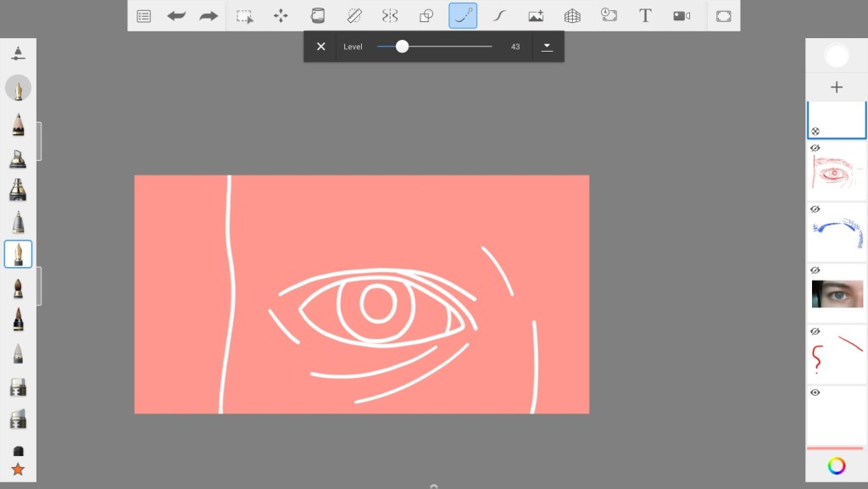Screen dimensions: 868x489
Task: Select the Text tool
Action: (645, 15)
